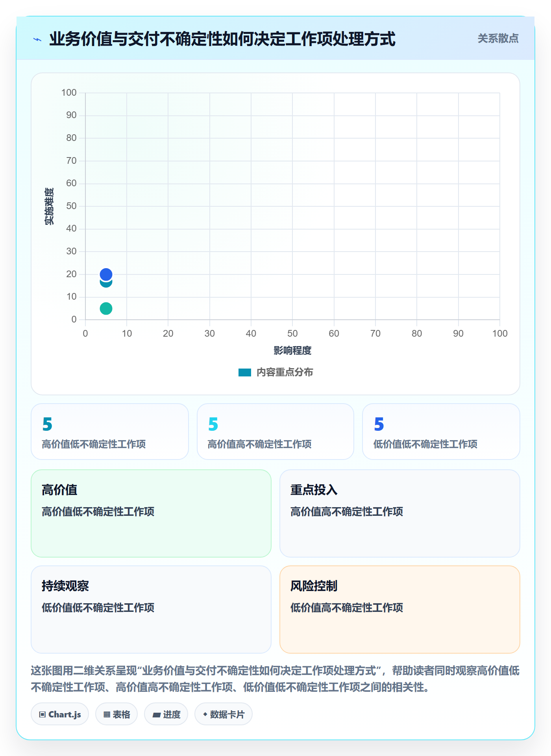
Task: Open the stat card labeled 高价值低不确定性工作项
Action: [110, 432]
